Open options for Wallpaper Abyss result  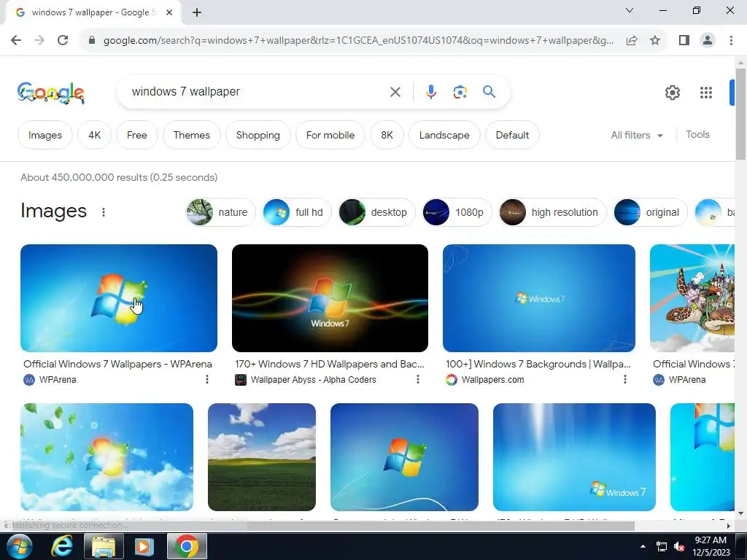[x=417, y=379]
